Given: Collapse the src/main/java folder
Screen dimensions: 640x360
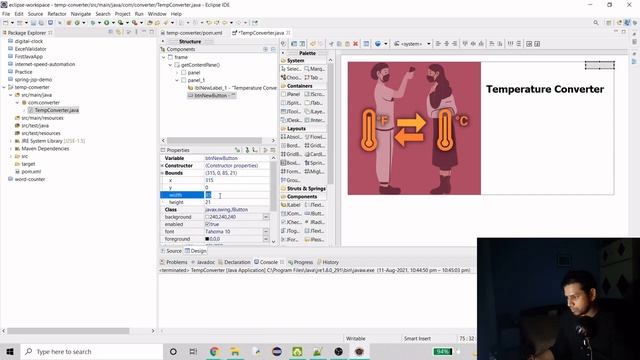Looking at the screenshot, I should pyautogui.click(x=11, y=95).
